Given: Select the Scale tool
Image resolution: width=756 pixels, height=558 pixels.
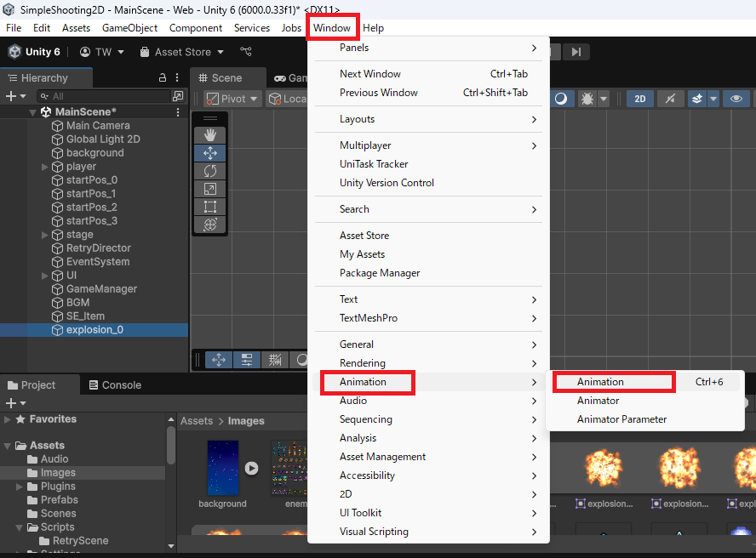Looking at the screenshot, I should [209, 189].
